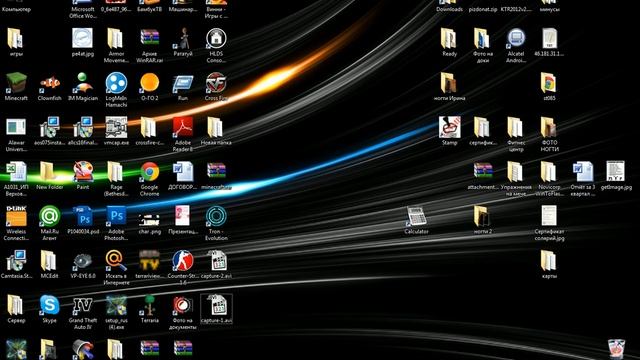Open the Сервер folder
This screenshot has width=640, height=360.
(16, 305)
